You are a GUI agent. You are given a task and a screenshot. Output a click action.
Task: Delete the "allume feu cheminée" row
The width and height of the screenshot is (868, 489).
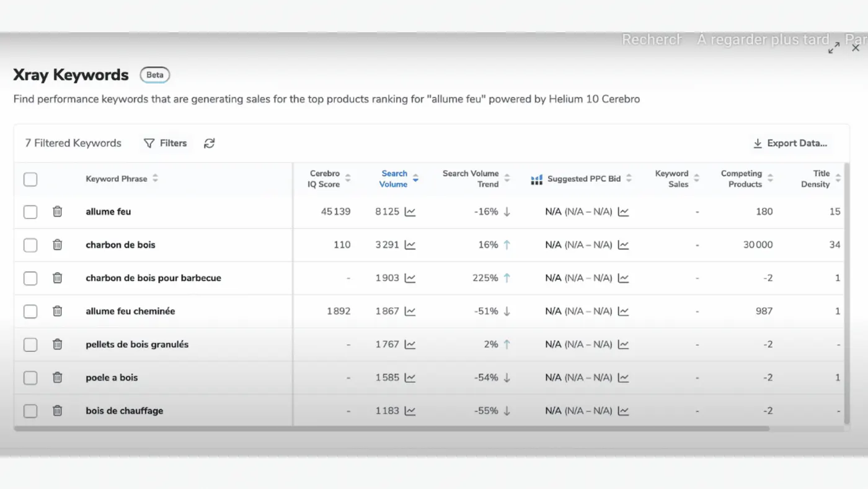pyautogui.click(x=57, y=311)
